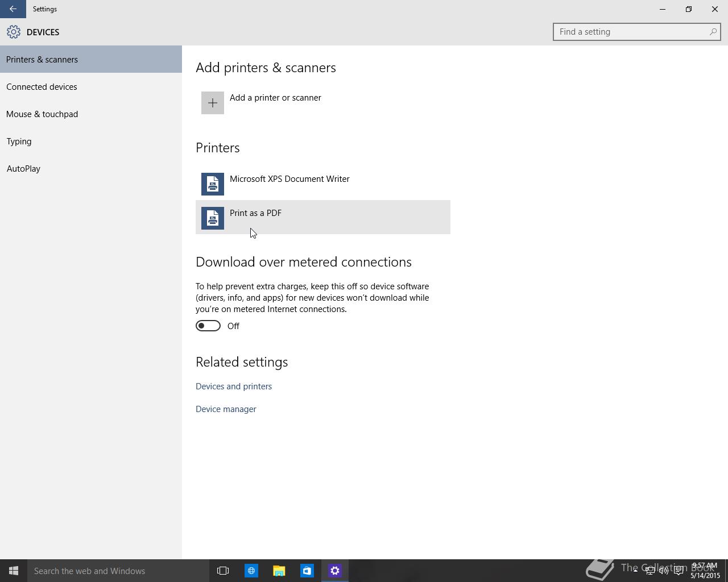The image size is (728, 582).
Task: Restore down the Settings window
Action: 689,9
